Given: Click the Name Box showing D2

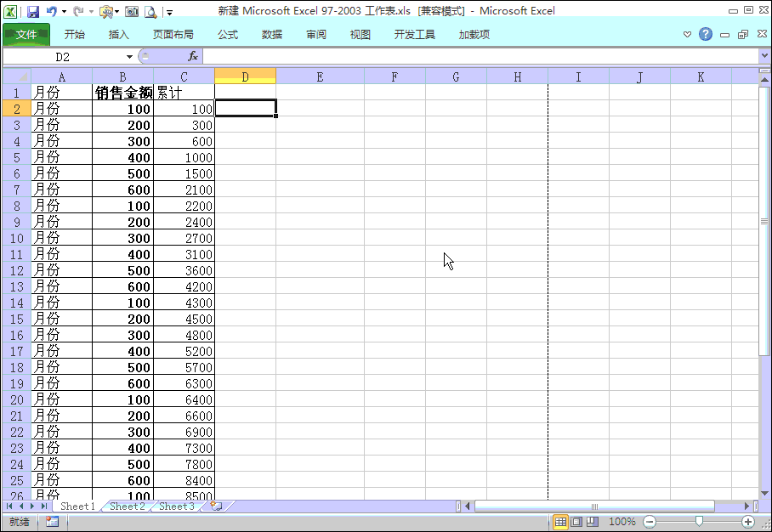Looking at the screenshot, I should pyautogui.click(x=64, y=57).
